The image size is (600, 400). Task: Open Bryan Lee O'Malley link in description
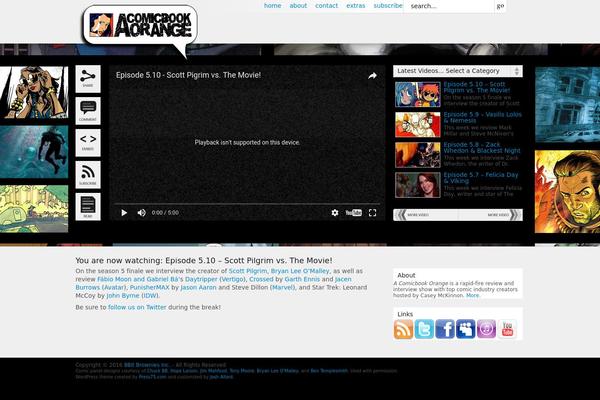(x=300, y=271)
